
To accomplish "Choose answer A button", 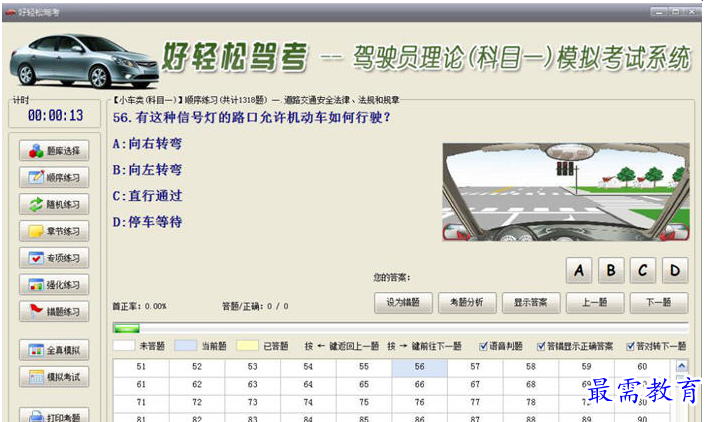I will 581,270.
